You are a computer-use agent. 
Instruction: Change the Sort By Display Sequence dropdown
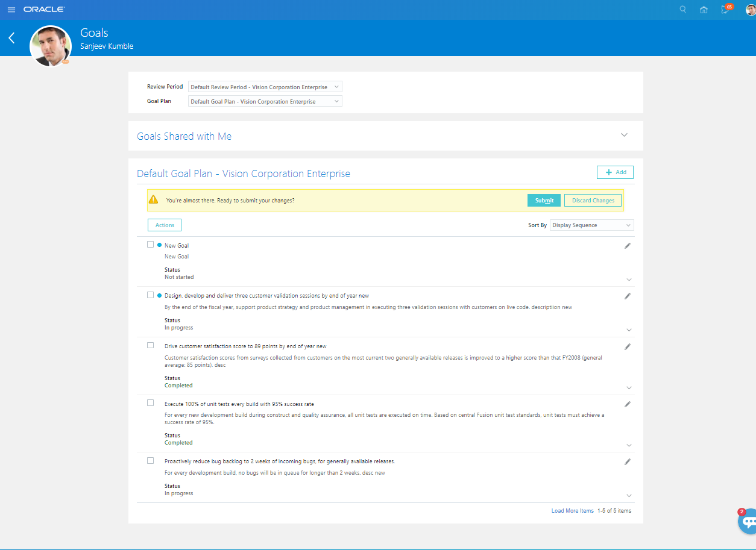[x=591, y=225]
